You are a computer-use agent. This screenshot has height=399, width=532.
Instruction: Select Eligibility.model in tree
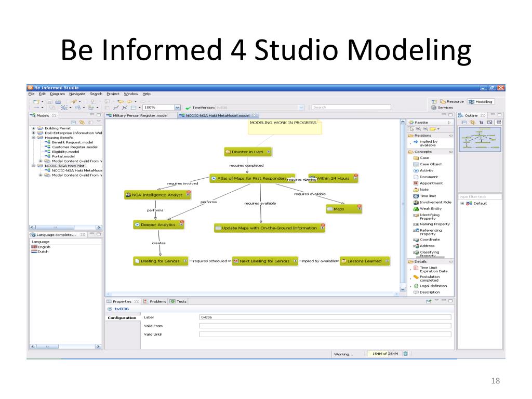point(62,152)
